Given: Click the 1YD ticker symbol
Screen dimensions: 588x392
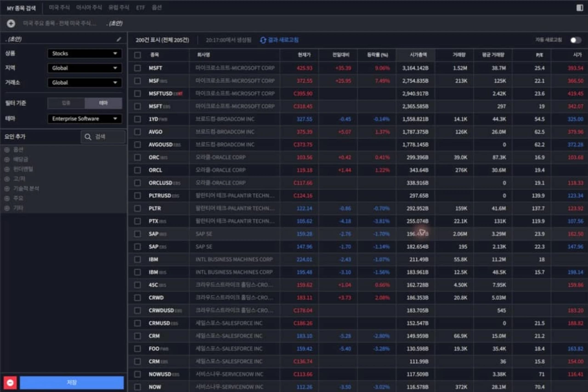Looking at the screenshot, I should (153, 119).
